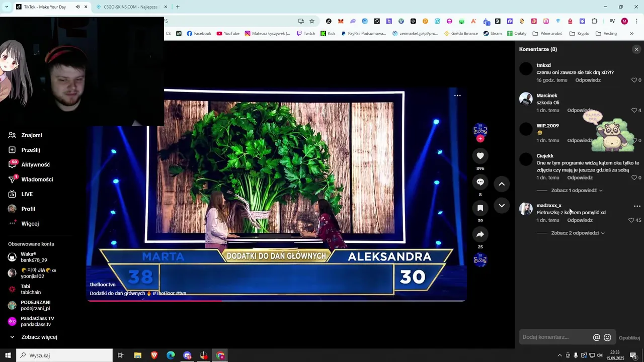Click the #TheFloor hashtag
Screen dimensions: 644x362
(x=163, y=293)
